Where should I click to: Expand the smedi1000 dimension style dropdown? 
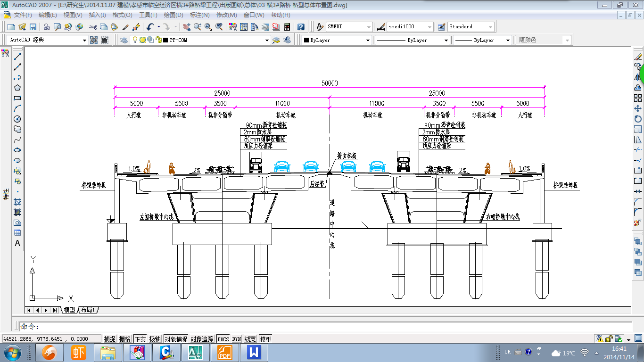click(429, 27)
